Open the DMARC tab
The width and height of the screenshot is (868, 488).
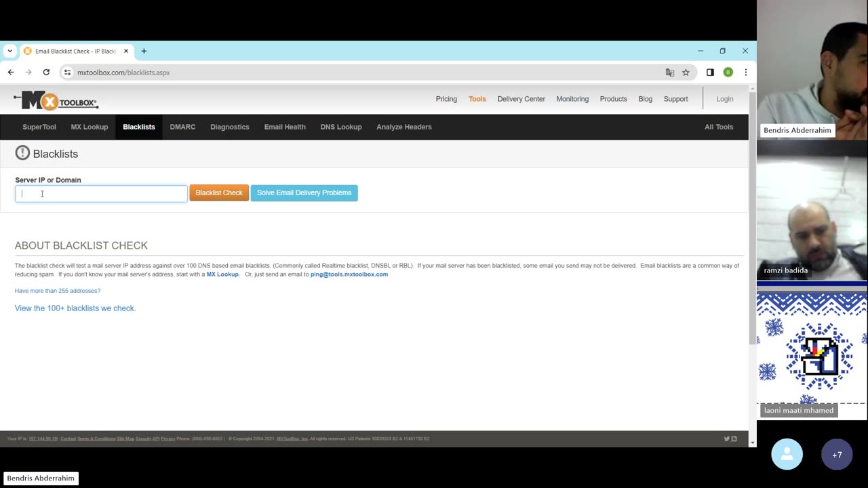[182, 127]
